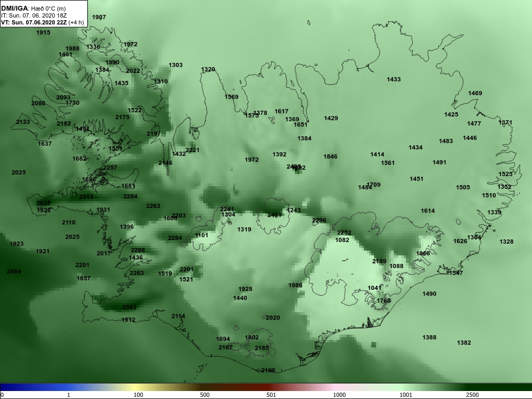
Task: Click the 1336 freezing level value
Action: tap(93, 47)
